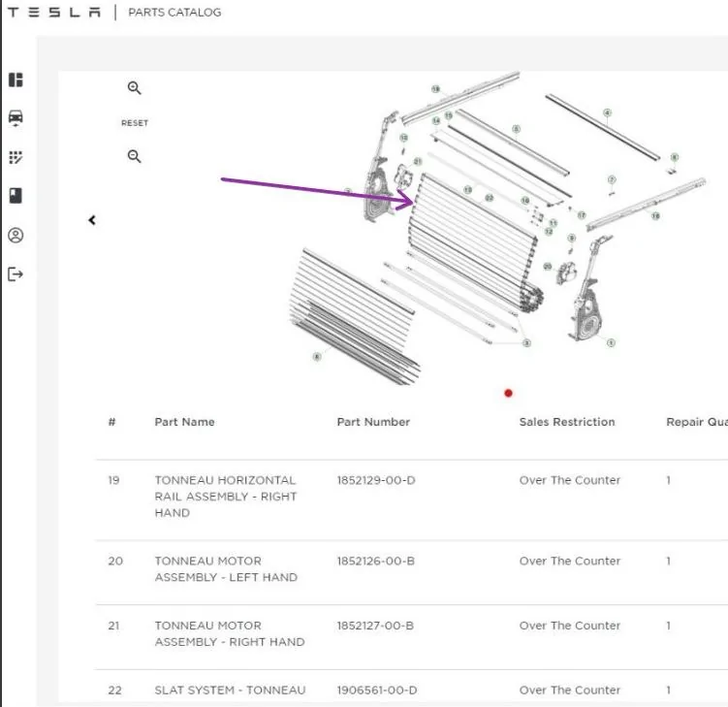Select the exploded tonneau parts diagram
Screen dimensions: 728x707
pos(496,230)
